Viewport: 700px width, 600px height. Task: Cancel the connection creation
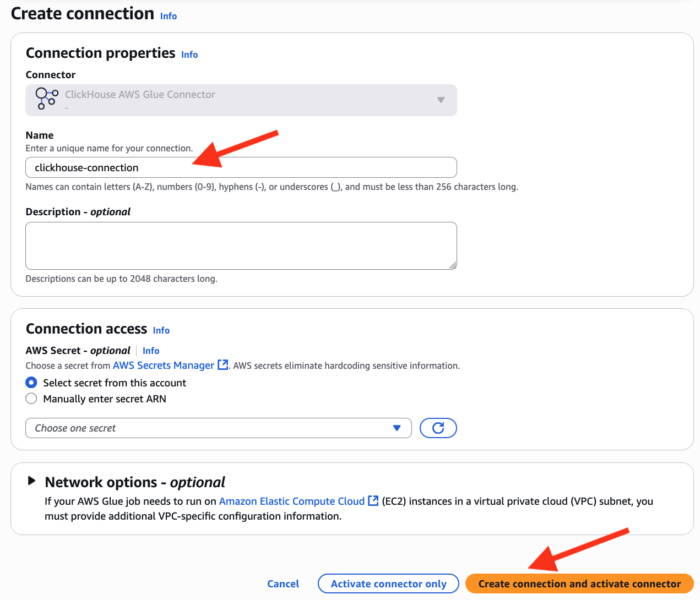point(283,584)
